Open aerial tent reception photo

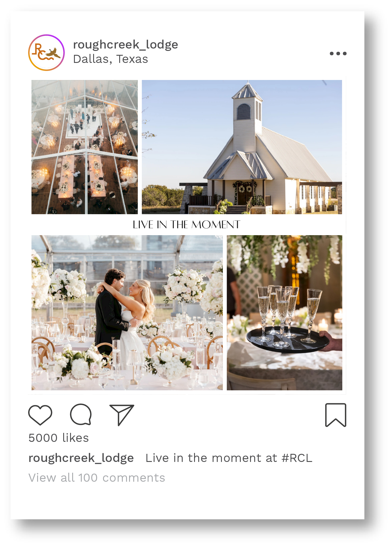pyautogui.click(x=85, y=147)
